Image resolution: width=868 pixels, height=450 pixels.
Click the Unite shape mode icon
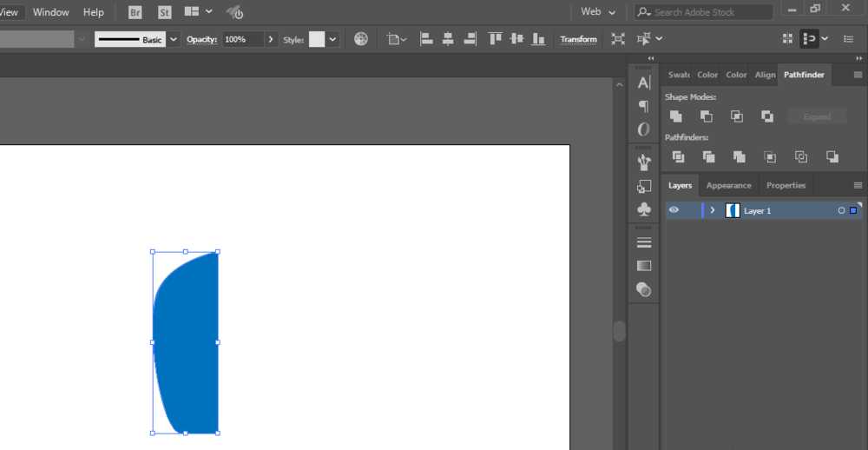click(675, 116)
